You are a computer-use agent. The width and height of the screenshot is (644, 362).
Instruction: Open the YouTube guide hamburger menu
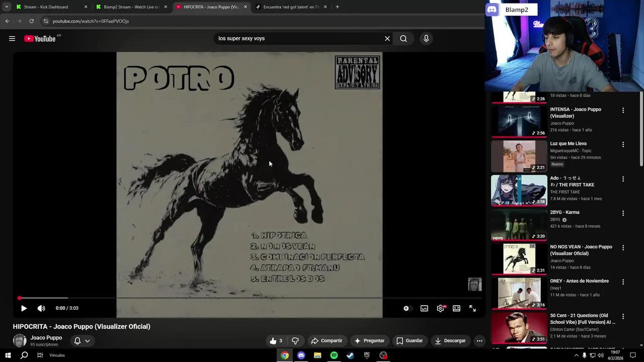coord(12,39)
